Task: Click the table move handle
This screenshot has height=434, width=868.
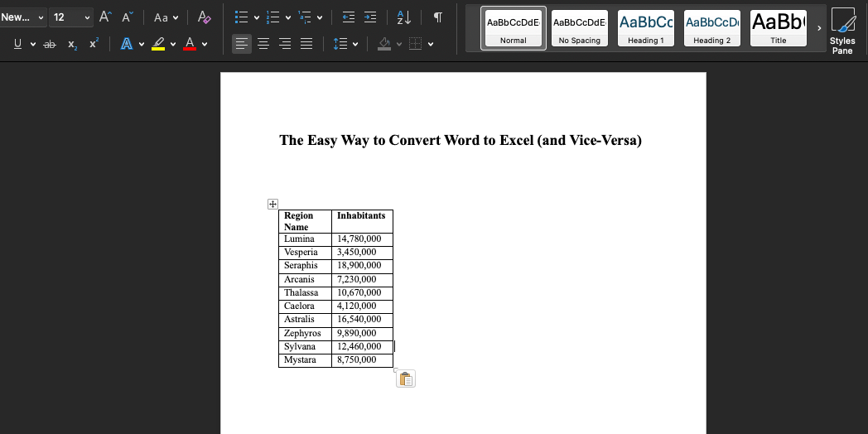Action: [x=272, y=205]
